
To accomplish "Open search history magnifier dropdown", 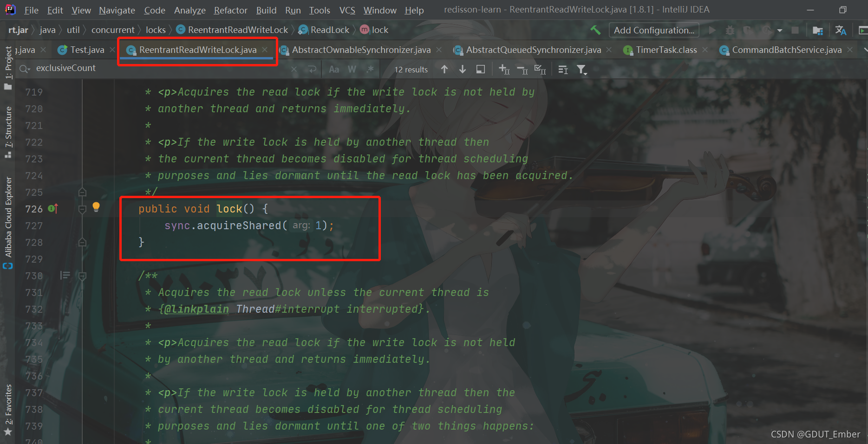I will pyautogui.click(x=25, y=69).
